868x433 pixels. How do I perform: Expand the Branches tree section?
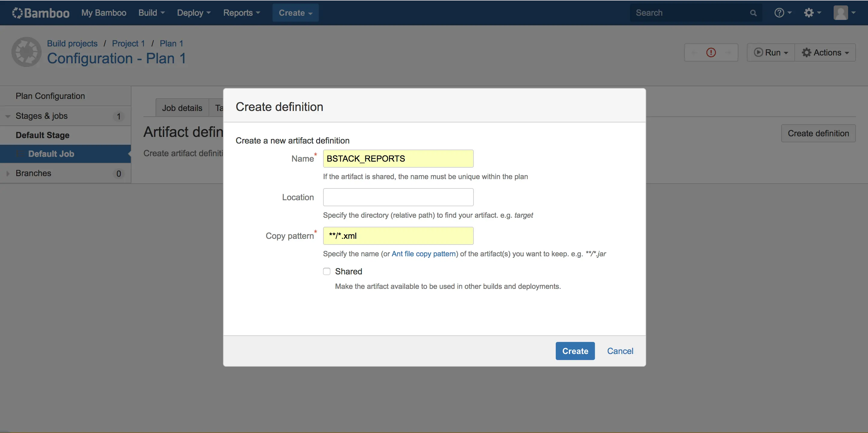8,173
